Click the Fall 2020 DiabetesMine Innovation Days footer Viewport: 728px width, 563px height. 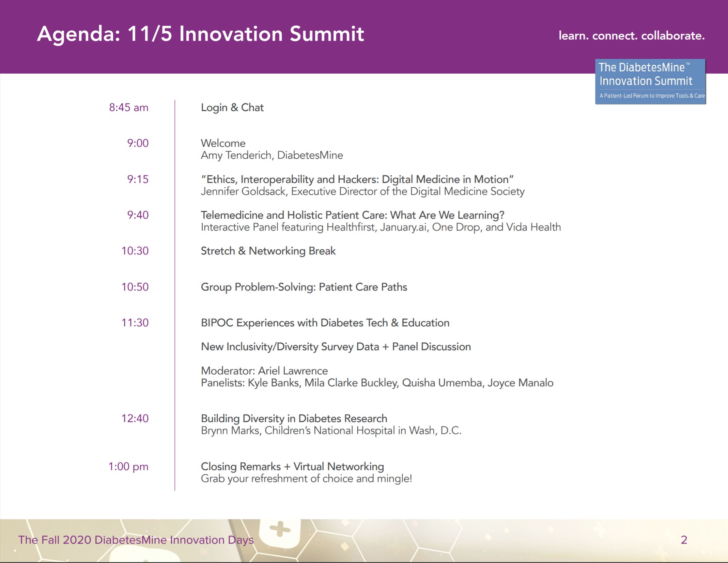click(x=136, y=540)
